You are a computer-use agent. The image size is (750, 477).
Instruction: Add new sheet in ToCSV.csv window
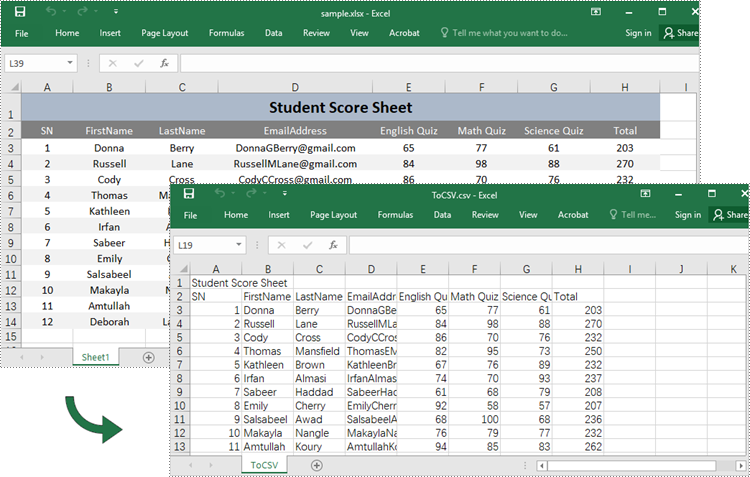[x=317, y=465]
